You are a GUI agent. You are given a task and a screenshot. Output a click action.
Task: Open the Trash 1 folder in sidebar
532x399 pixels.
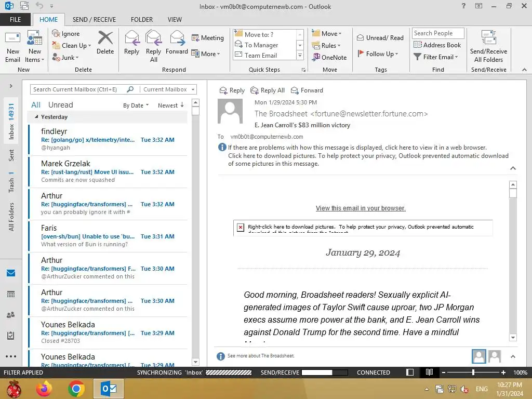pyautogui.click(x=11, y=182)
